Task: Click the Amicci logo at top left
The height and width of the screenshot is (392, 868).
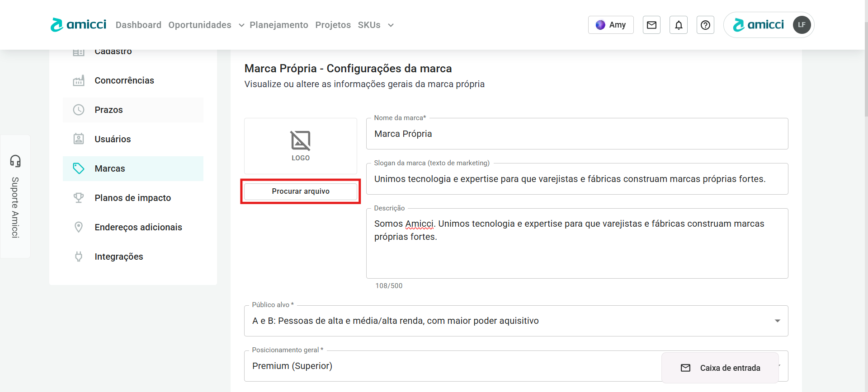Action: coord(79,24)
